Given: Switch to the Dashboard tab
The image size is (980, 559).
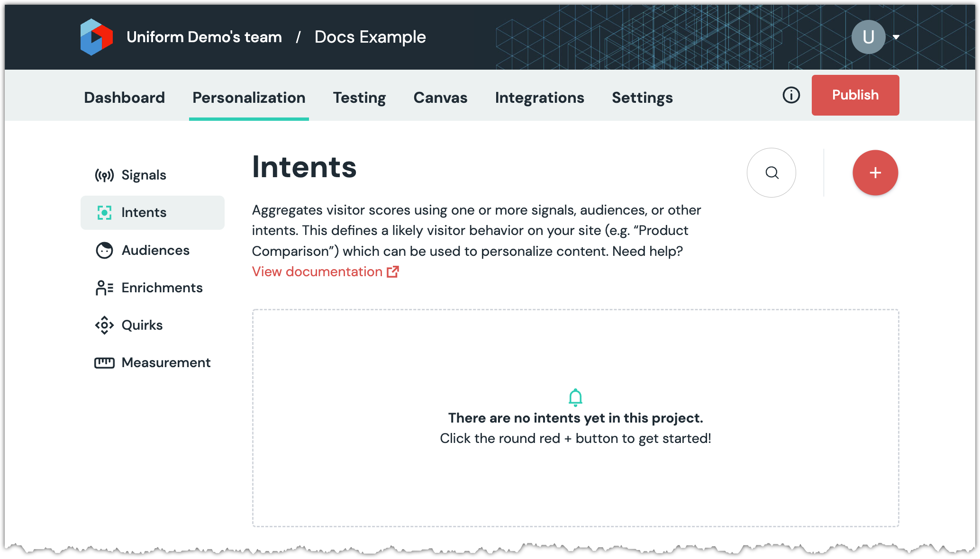Looking at the screenshot, I should tap(124, 98).
